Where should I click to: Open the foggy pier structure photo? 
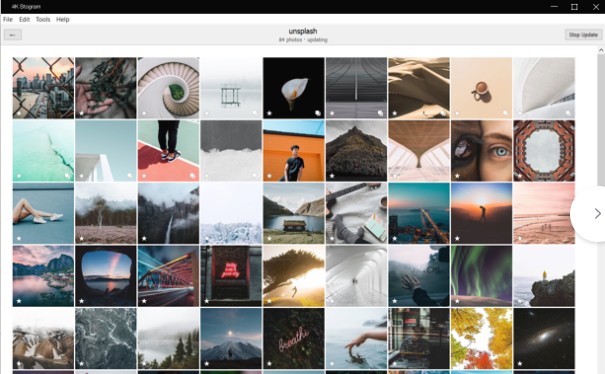(231, 88)
